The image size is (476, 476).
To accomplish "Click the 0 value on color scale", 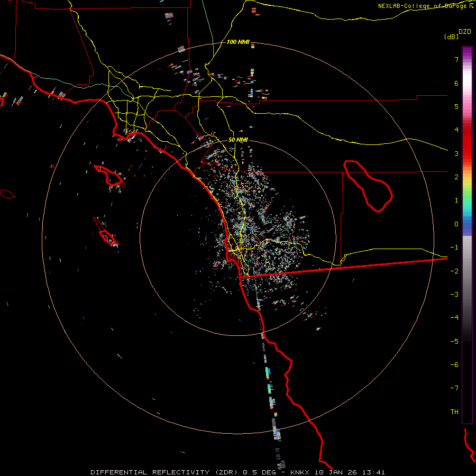I will click(456, 224).
